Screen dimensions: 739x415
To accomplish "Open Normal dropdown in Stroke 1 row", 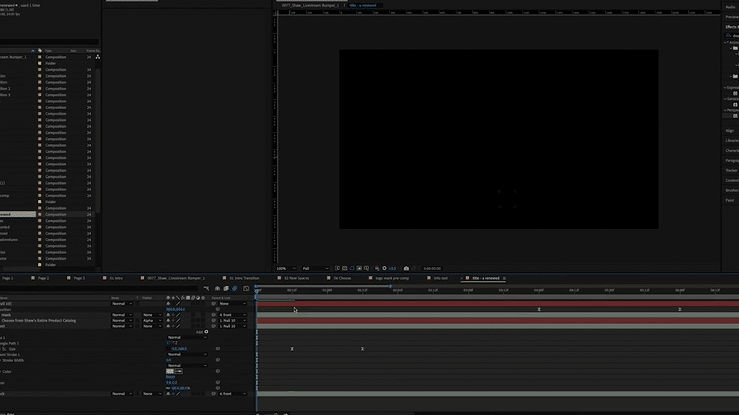I will 187,354.
